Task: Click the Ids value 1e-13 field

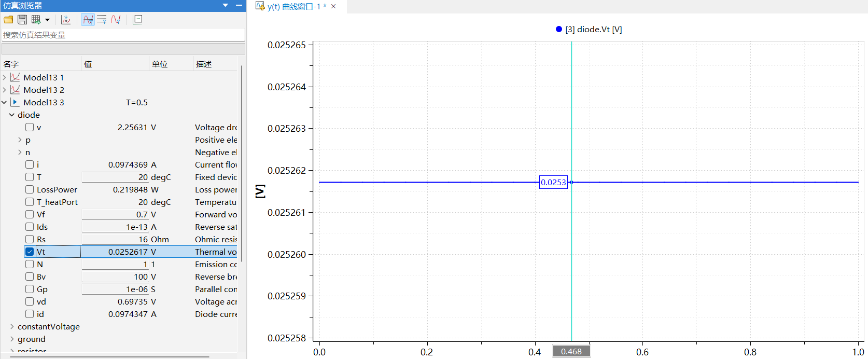Action: tap(115, 227)
